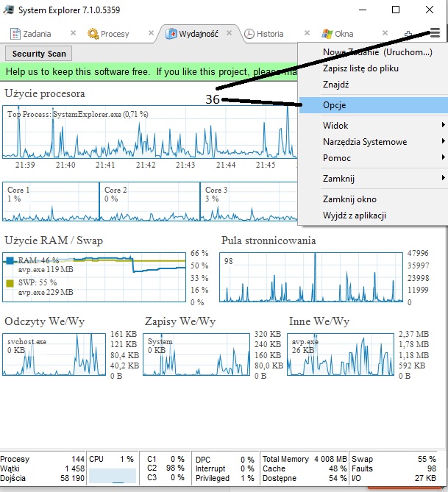This screenshot has height=492, width=448.
Task: Click the Pula stronnicowania graph
Action: coord(311,277)
